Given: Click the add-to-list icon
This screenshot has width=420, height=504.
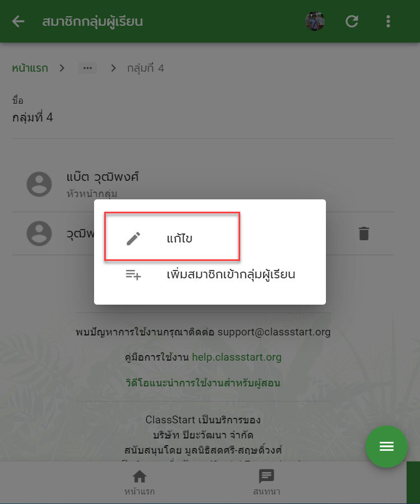Looking at the screenshot, I should point(133,275).
